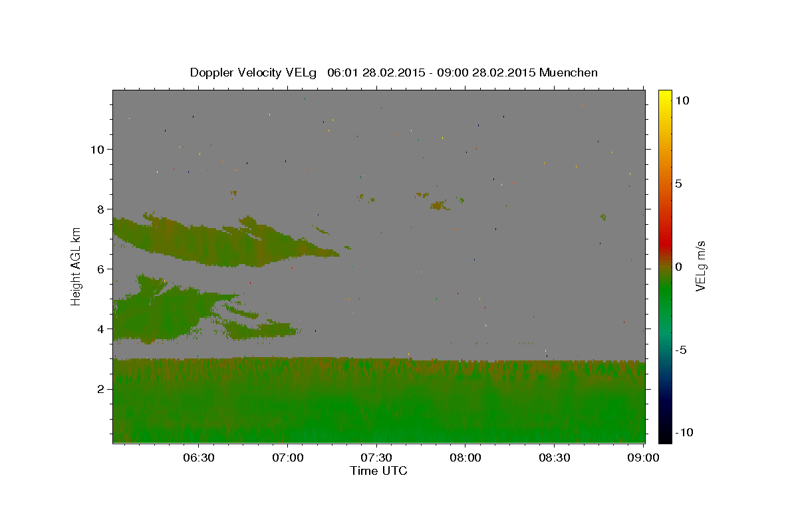
Task: Click the green low-level layer below 3 km
Action: point(379,400)
